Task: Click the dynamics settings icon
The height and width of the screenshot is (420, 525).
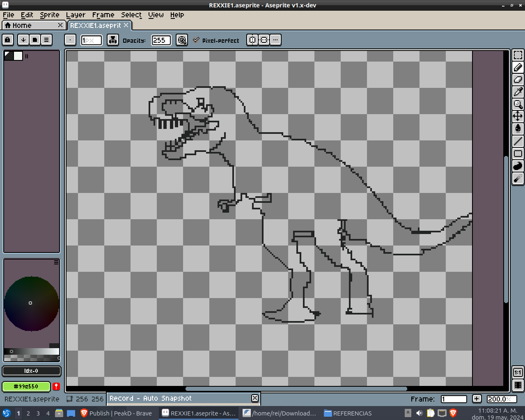Action: 182,40
